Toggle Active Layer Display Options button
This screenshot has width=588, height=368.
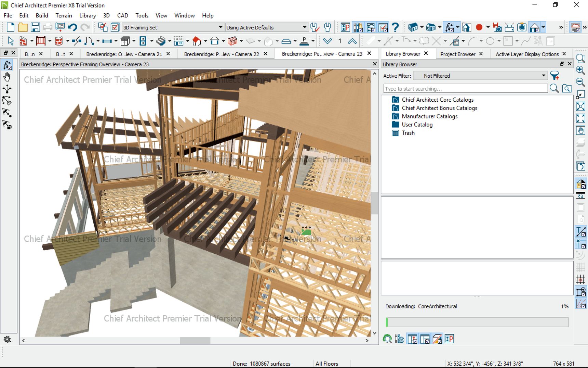(383, 27)
